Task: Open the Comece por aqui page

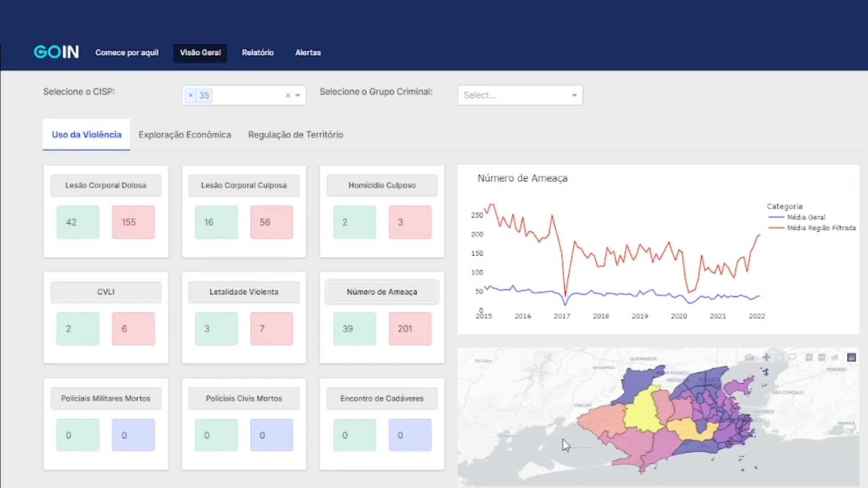Action: pyautogui.click(x=127, y=53)
